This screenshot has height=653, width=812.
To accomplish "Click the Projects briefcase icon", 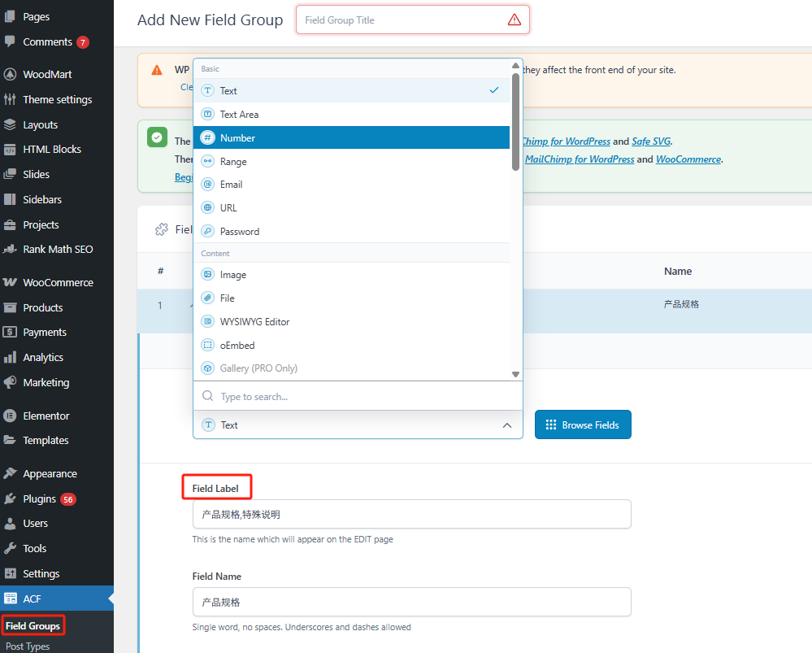I will (10, 224).
